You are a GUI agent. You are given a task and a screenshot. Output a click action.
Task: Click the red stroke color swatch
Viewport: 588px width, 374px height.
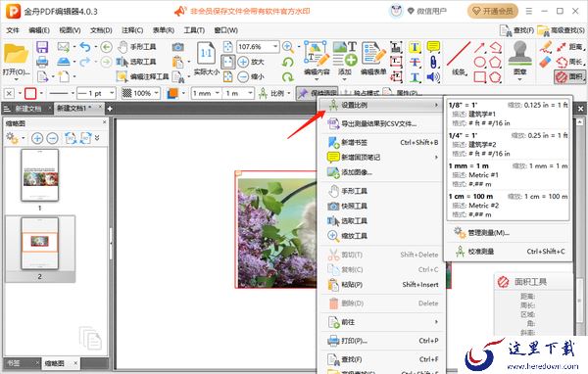[30, 93]
